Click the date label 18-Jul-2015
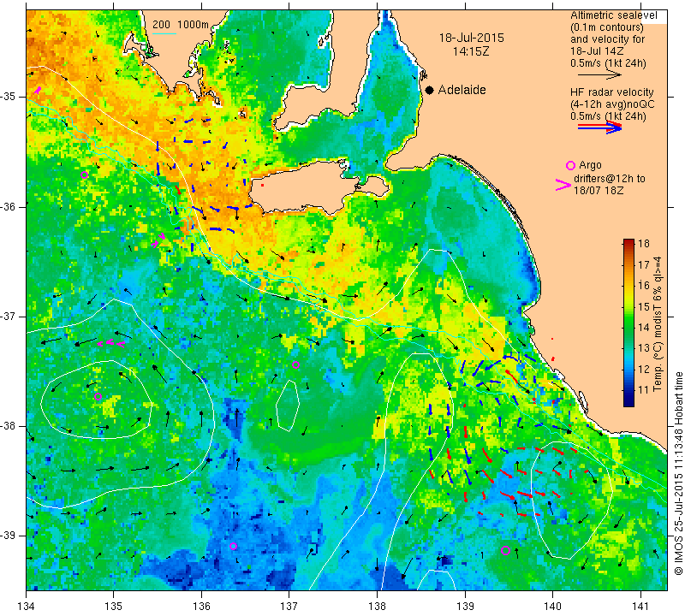This screenshot has height=616, width=685. 472,38
